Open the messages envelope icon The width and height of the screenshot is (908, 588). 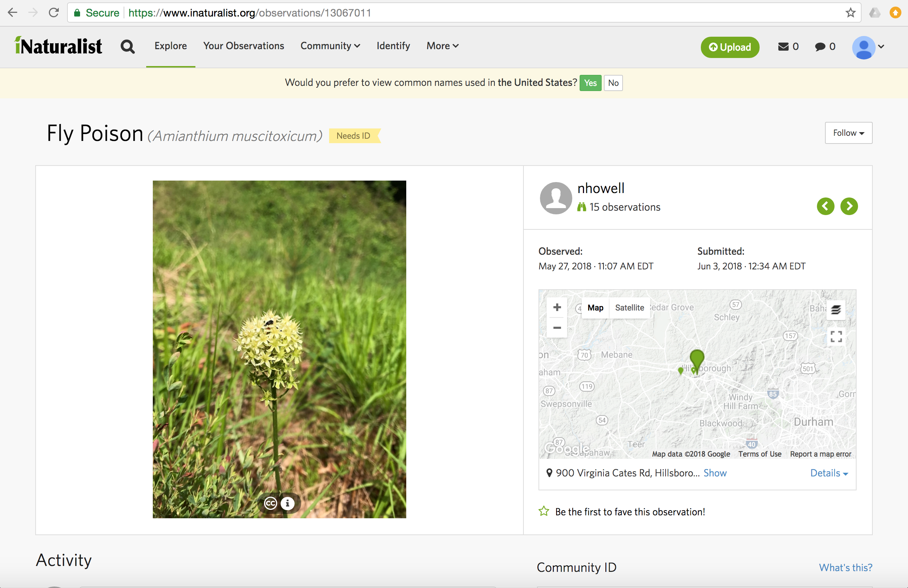tap(783, 47)
